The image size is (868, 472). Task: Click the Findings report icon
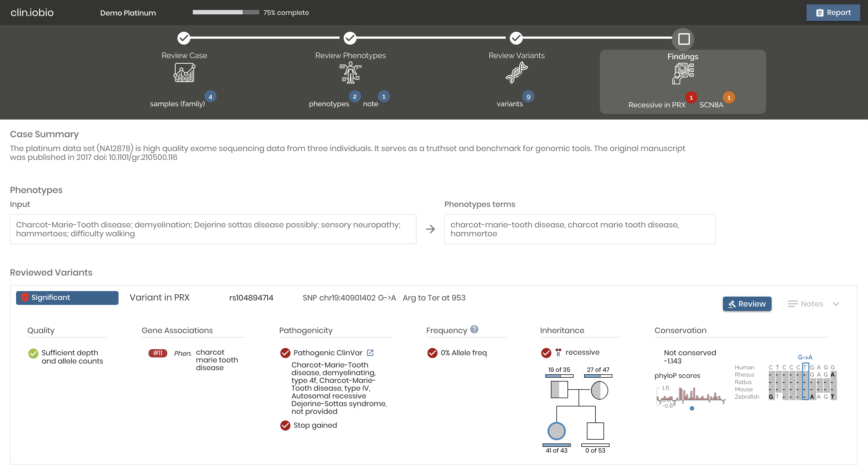click(683, 74)
